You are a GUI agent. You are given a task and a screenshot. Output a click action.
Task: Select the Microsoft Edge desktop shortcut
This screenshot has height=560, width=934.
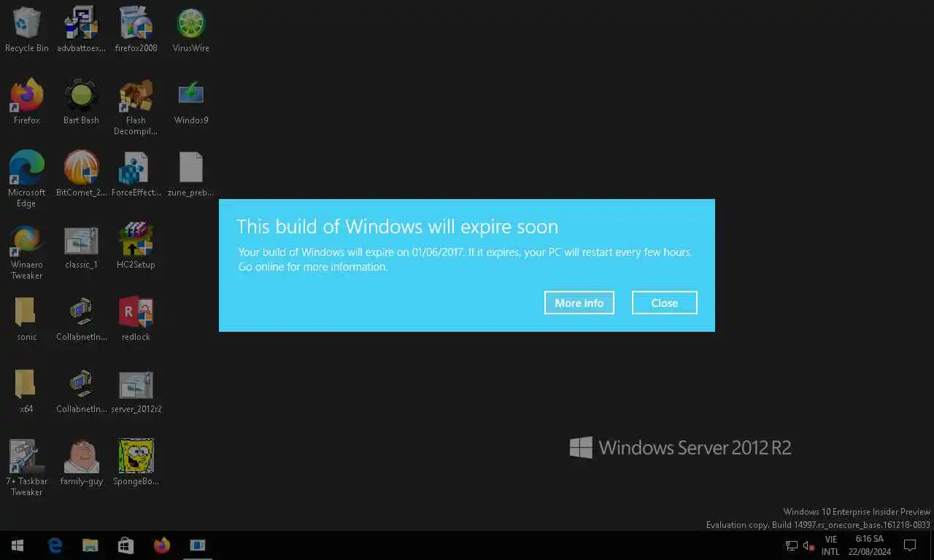[x=26, y=179]
